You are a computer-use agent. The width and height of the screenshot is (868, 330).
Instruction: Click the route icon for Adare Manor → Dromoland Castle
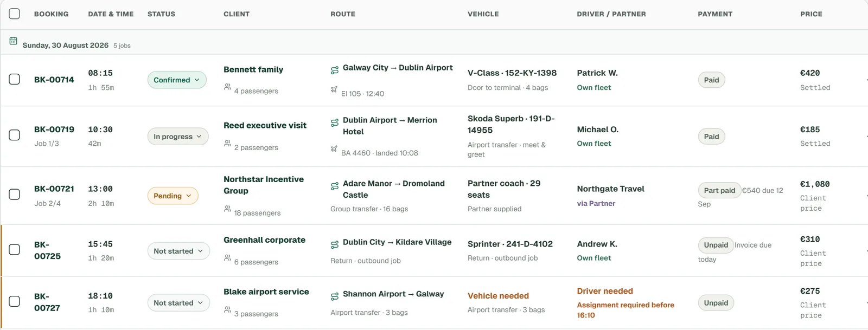click(x=335, y=186)
